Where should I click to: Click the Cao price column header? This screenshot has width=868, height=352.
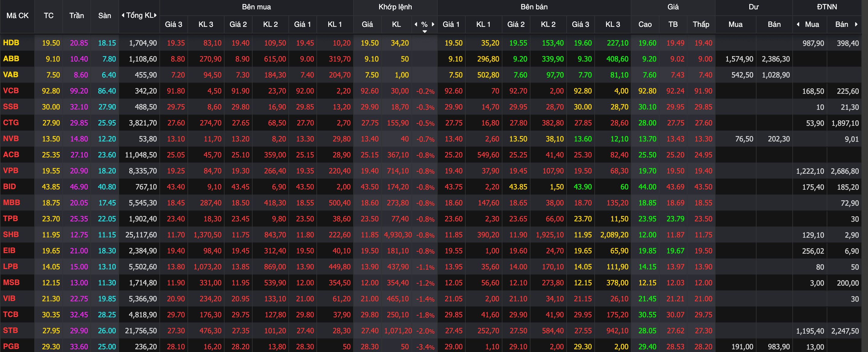[645, 24]
